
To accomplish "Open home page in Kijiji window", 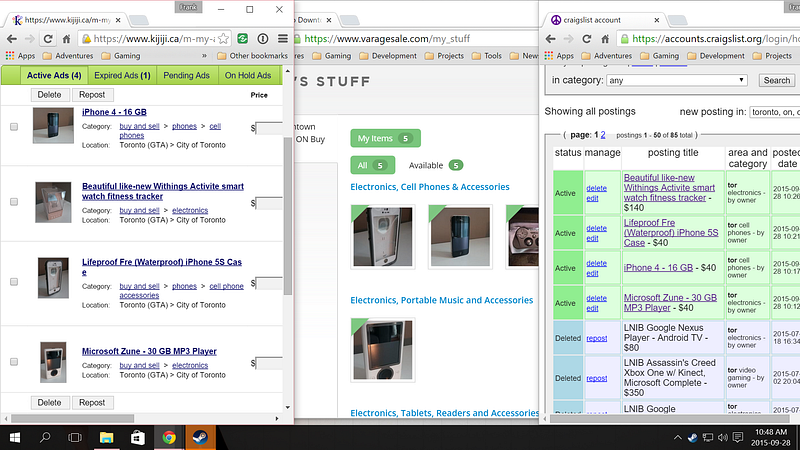I will pos(66,39).
